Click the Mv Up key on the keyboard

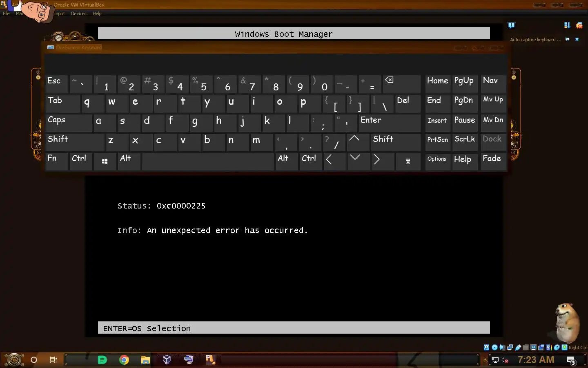coord(493,103)
